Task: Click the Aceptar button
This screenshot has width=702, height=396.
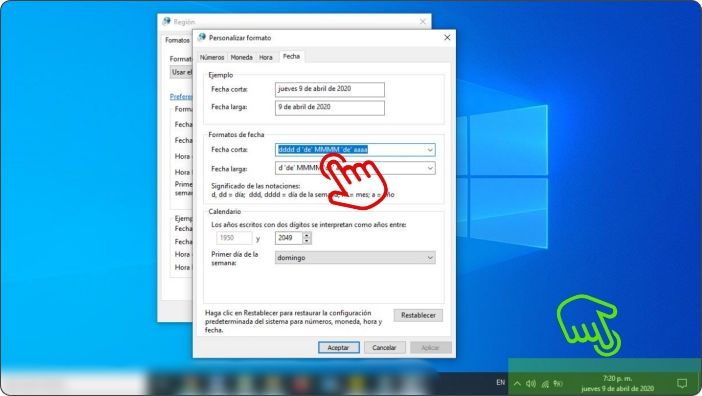Action: click(x=338, y=348)
